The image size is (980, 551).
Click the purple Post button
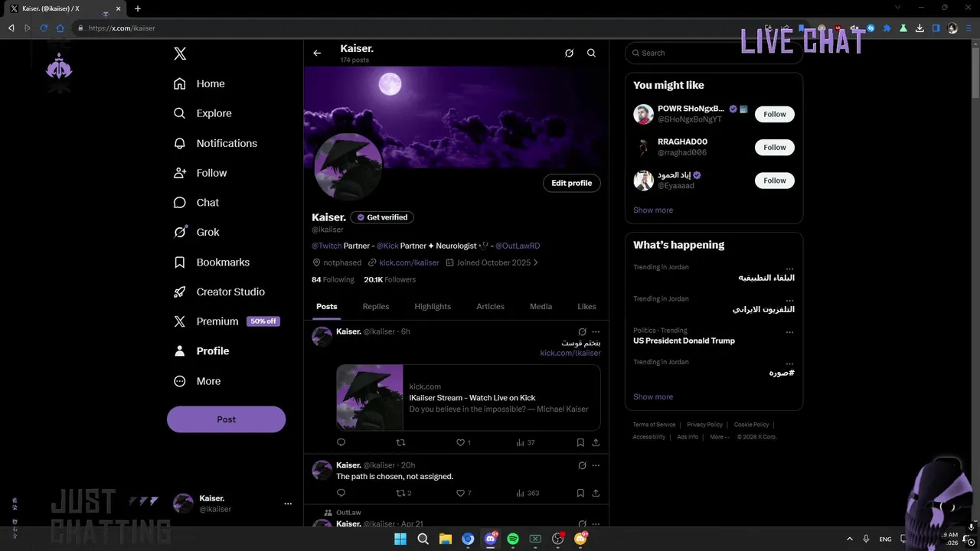[227, 419]
